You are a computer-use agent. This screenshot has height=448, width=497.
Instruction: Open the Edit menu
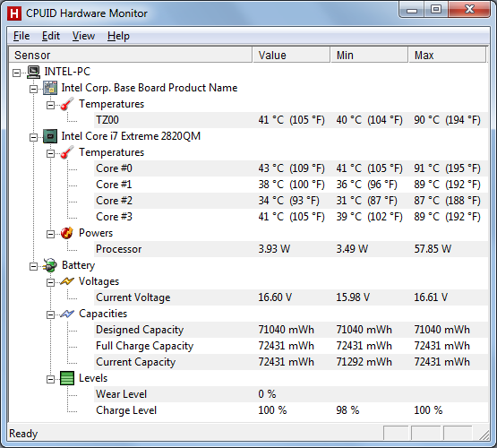point(51,36)
